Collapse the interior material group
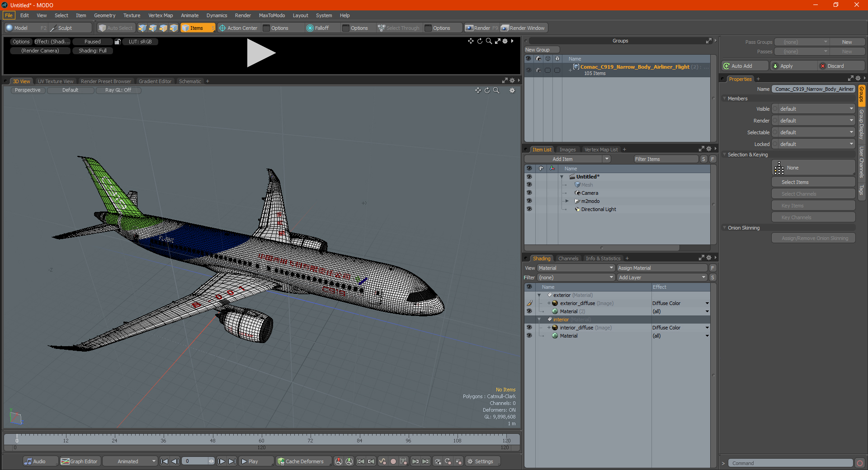 (539, 320)
